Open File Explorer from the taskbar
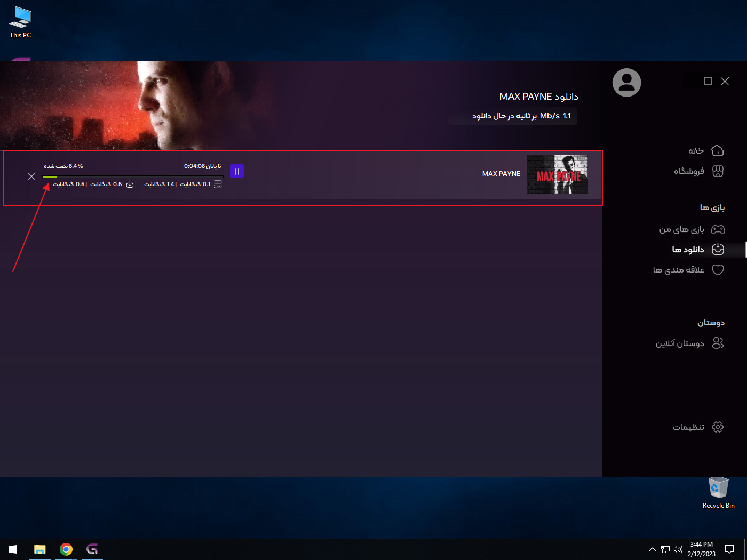Image resolution: width=747 pixels, height=560 pixels. coord(40,549)
